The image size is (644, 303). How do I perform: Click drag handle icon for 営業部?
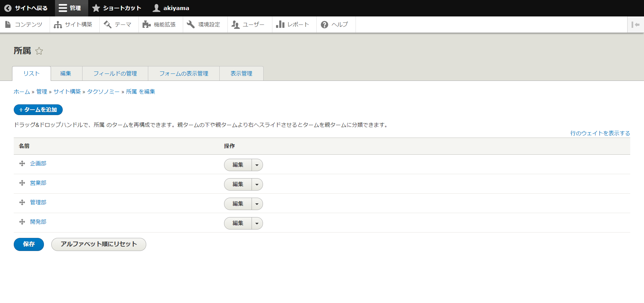[x=22, y=183]
